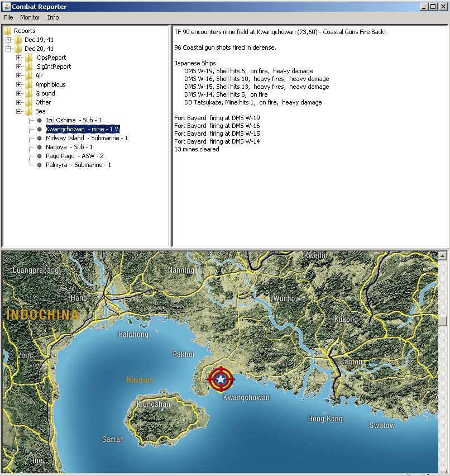Select the Kwangchowan - mine - 1 V report
The image size is (450, 476).
click(83, 129)
